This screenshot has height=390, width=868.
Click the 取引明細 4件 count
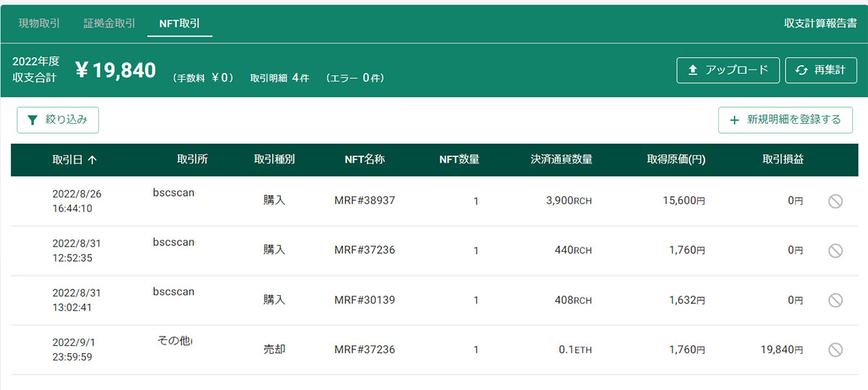pyautogui.click(x=279, y=77)
